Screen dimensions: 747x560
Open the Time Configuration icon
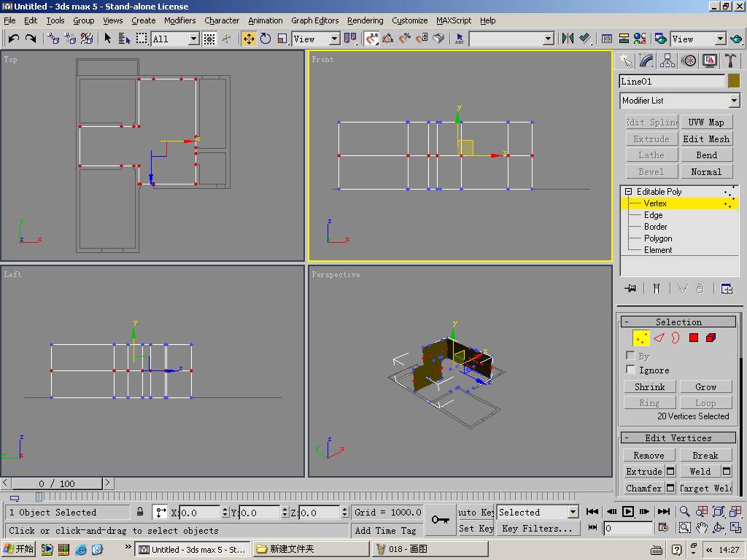tap(662, 528)
